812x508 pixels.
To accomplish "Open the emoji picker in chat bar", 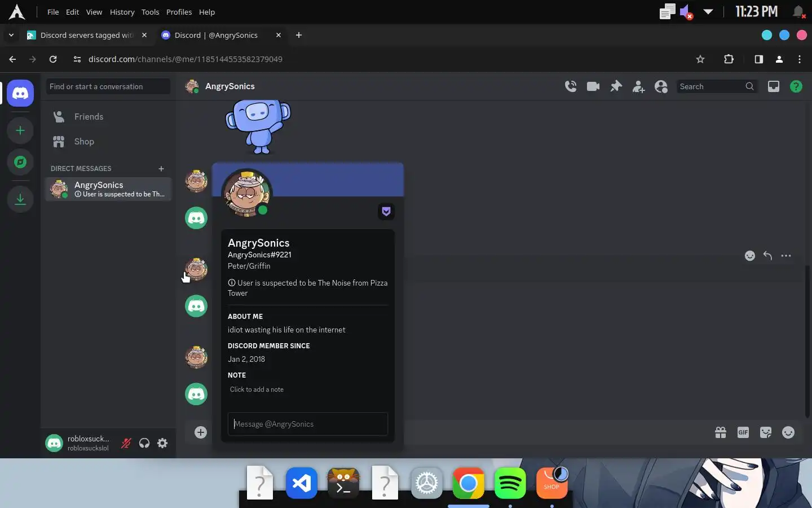I will (x=788, y=432).
